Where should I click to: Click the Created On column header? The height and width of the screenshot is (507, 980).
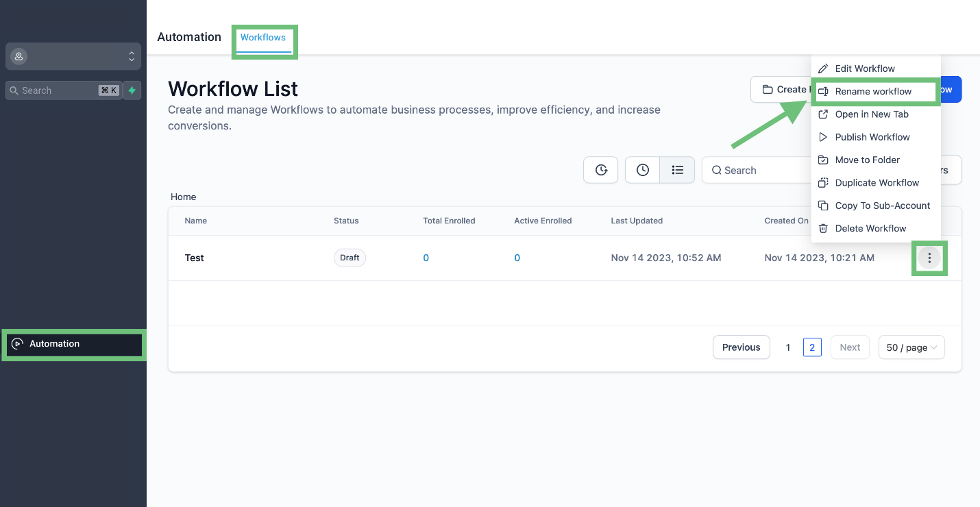coord(787,221)
